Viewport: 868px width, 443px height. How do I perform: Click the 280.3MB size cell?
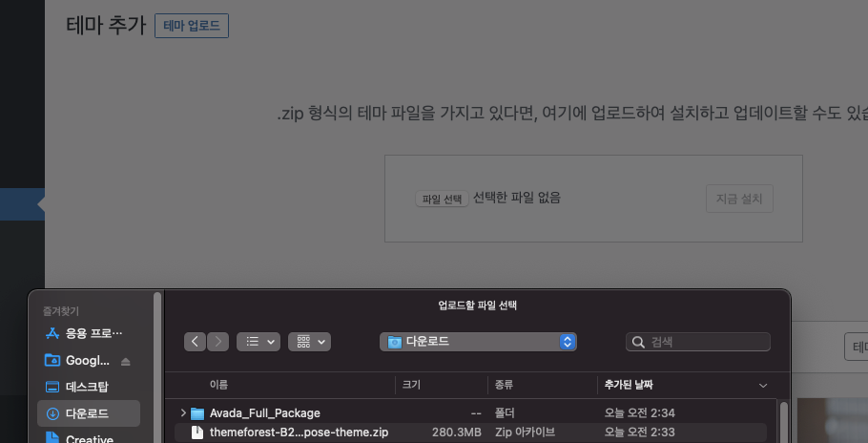coord(456,432)
